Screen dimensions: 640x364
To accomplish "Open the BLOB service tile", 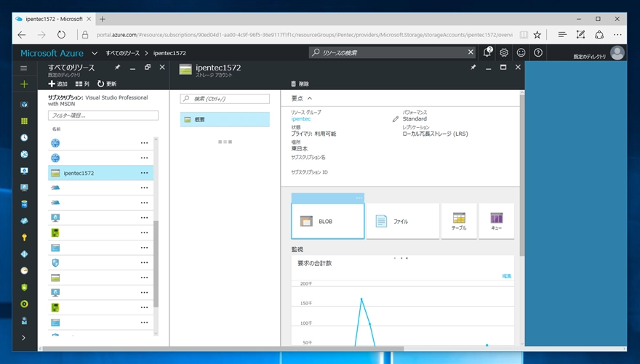I will pyautogui.click(x=328, y=221).
